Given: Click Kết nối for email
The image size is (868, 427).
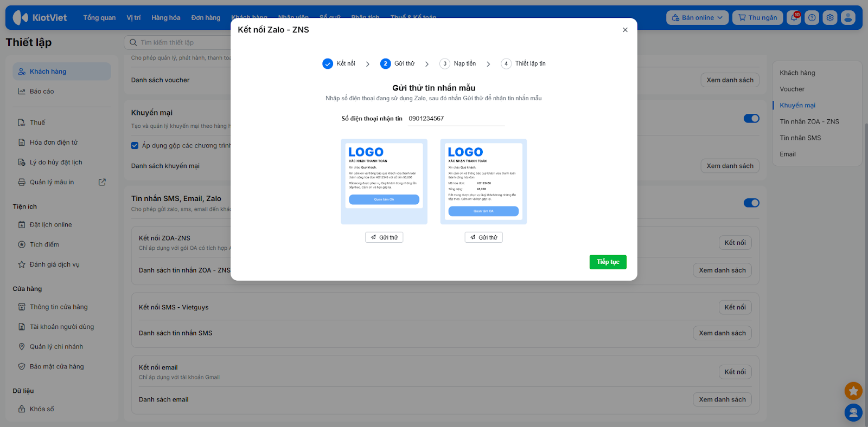Looking at the screenshot, I should tap(735, 372).
